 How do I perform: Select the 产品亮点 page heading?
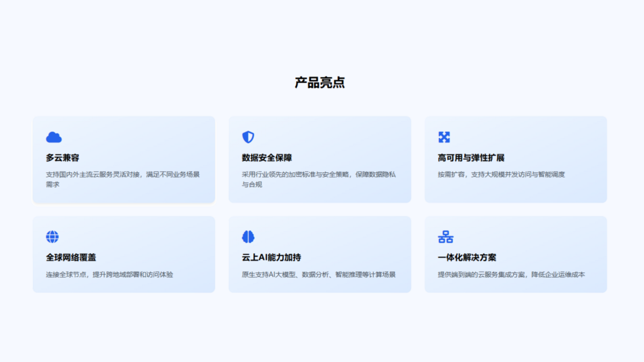[320, 83]
